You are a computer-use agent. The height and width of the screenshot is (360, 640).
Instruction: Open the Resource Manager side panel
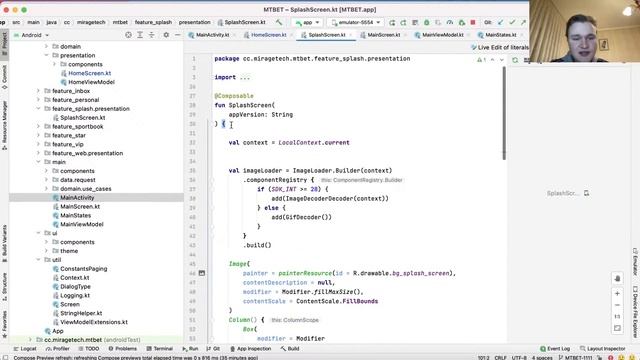(x=4, y=125)
